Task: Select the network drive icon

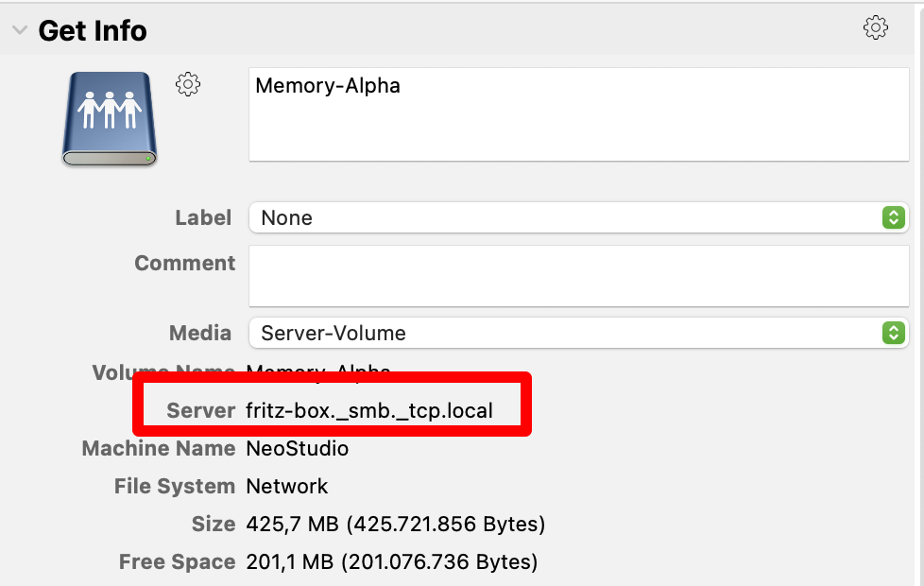Action: (108, 118)
